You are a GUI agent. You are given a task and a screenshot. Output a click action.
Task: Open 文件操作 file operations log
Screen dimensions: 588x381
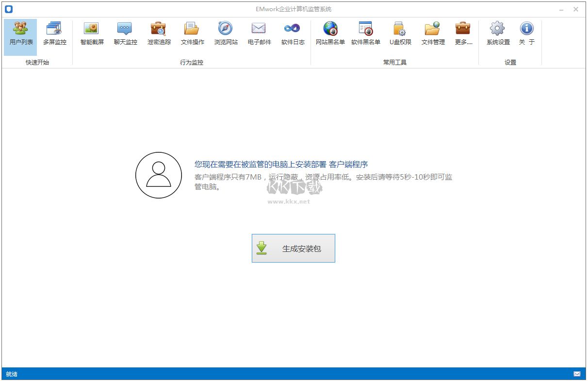(x=192, y=34)
